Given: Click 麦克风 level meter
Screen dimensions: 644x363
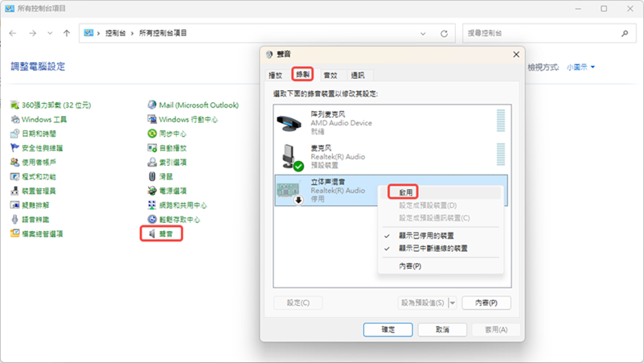Looking at the screenshot, I should tap(501, 155).
